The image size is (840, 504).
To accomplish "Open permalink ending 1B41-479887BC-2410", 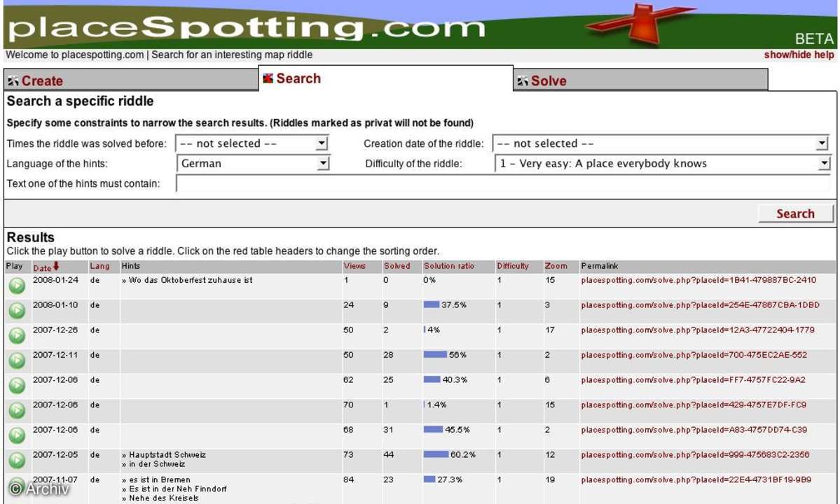I will coord(698,280).
